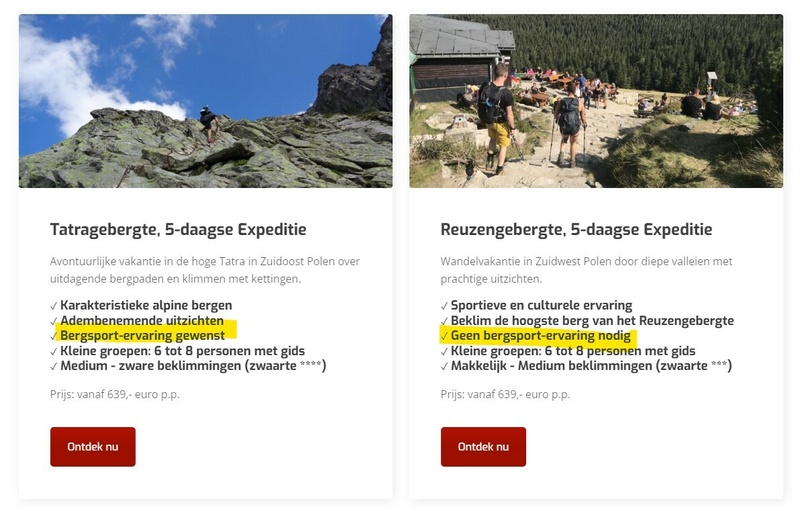Click checkmark beside Sportieve en culturele ervaring
The height and width of the screenshot is (511, 800).
coord(444,306)
